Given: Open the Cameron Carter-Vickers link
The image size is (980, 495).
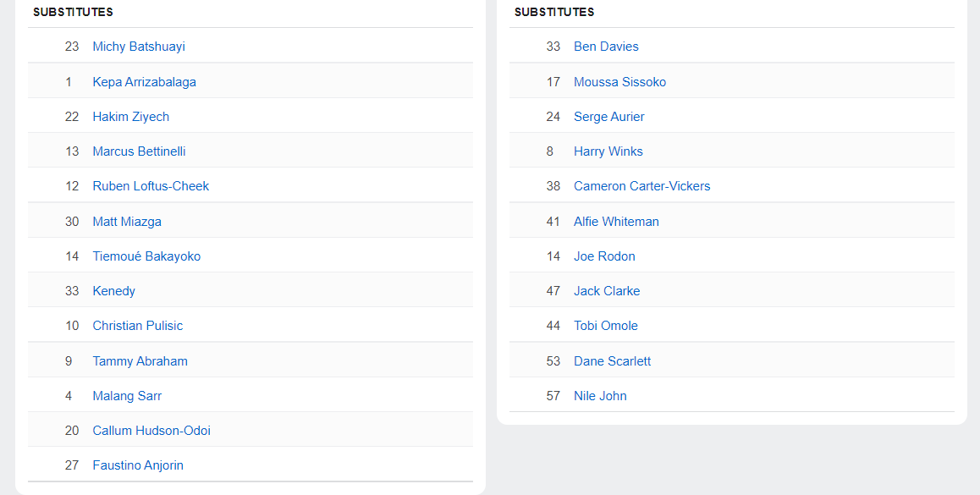Looking at the screenshot, I should [641, 186].
